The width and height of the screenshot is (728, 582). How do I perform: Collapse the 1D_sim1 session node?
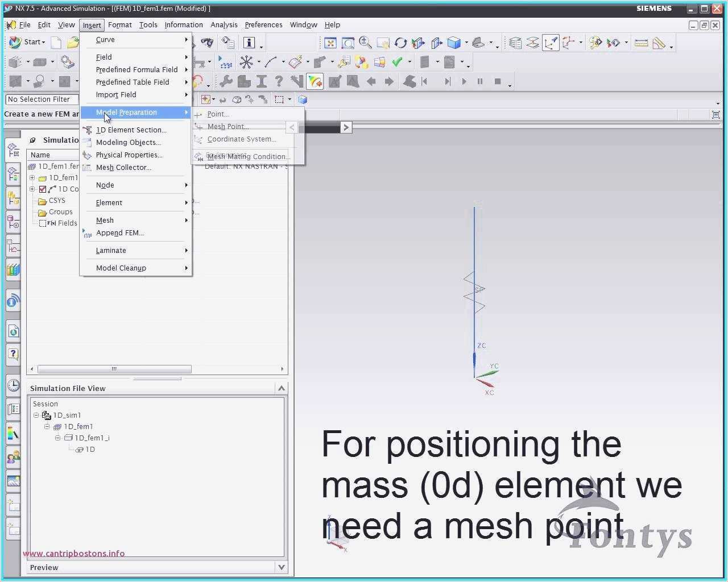pyautogui.click(x=36, y=415)
